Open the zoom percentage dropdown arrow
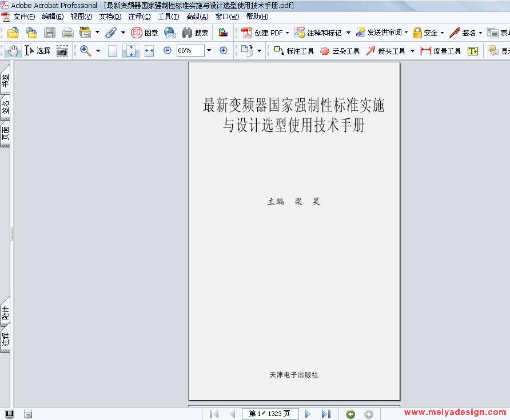Image resolution: width=510 pixels, height=420 pixels. tap(209, 51)
